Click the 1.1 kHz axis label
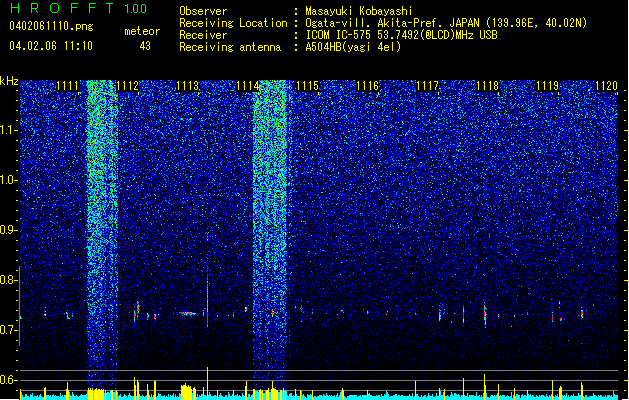 click(9, 130)
